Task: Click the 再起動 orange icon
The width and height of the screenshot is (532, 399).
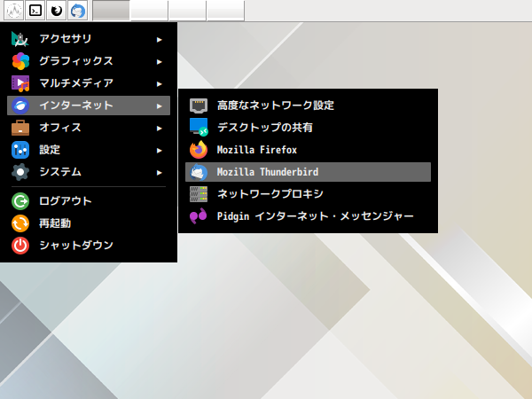Action: tap(20, 223)
